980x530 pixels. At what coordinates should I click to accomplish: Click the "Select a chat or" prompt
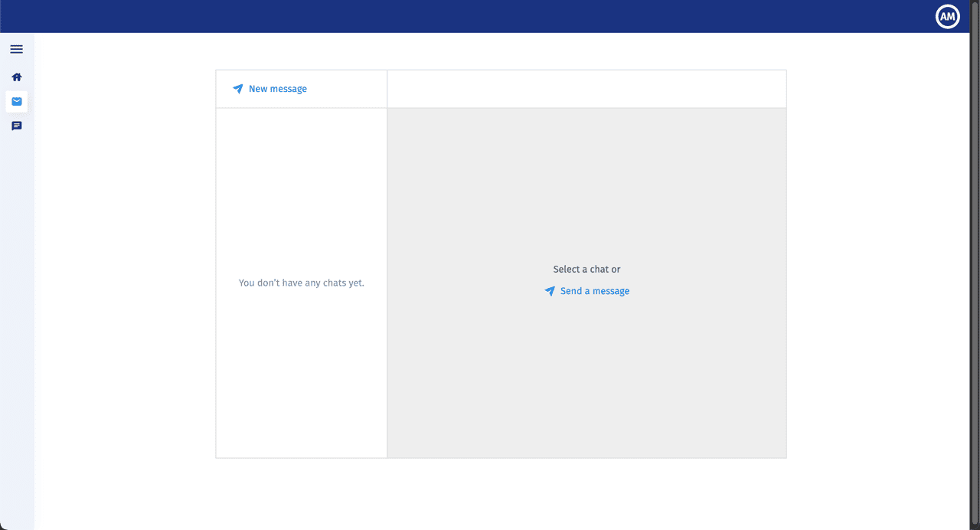tap(586, 269)
